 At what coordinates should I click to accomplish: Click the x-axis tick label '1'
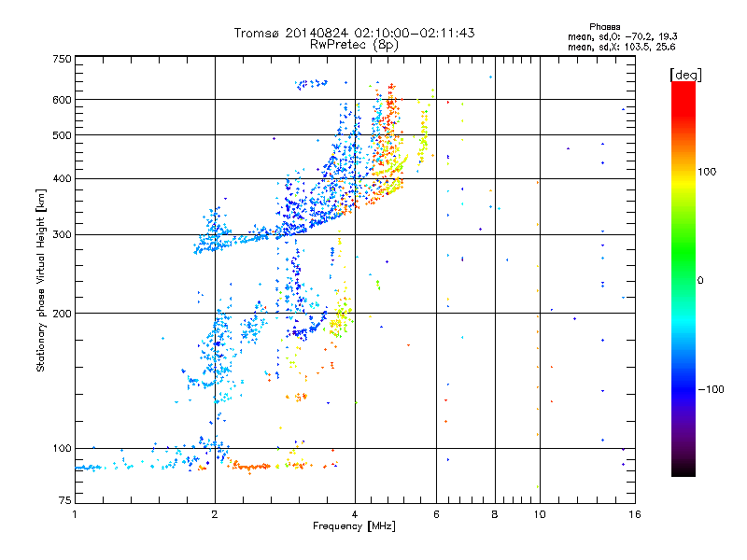point(75,514)
